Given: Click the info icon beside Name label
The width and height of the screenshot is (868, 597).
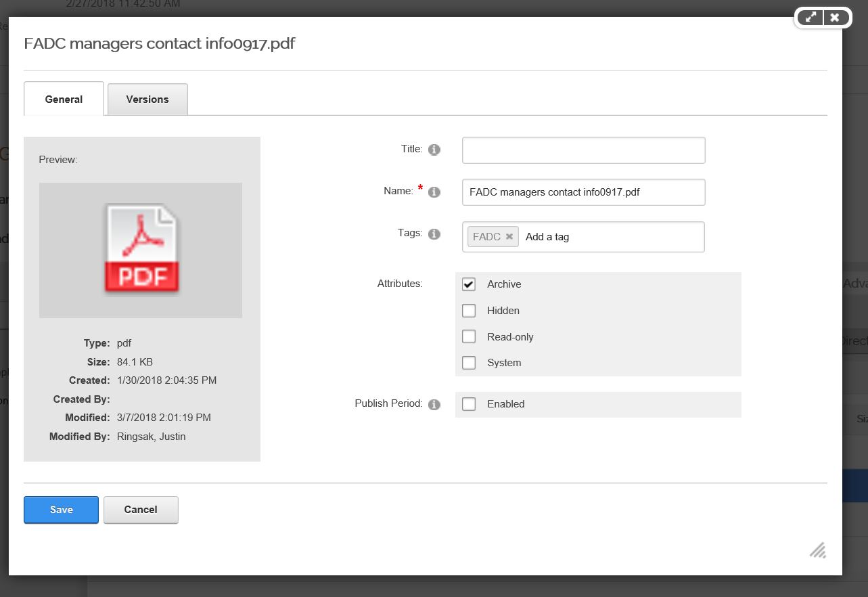Looking at the screenshot, I should tap(434, 192).
